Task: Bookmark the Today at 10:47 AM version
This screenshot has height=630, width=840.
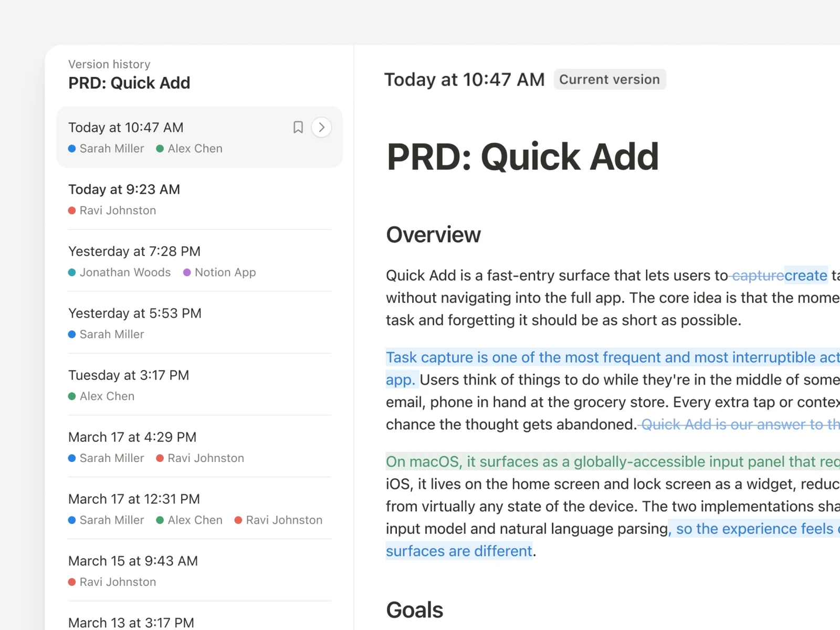Action: click(298, 127)
